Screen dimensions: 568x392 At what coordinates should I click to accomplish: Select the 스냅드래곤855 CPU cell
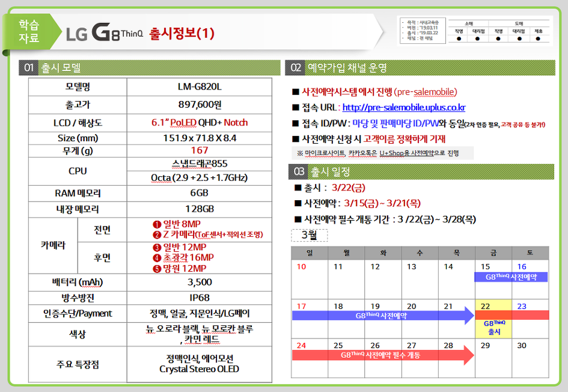coord(199,164)
